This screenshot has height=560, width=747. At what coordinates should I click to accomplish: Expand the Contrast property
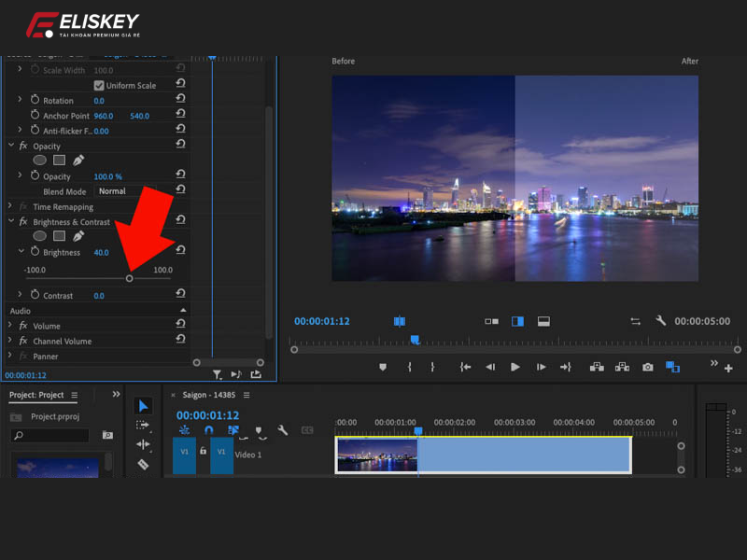21,294
